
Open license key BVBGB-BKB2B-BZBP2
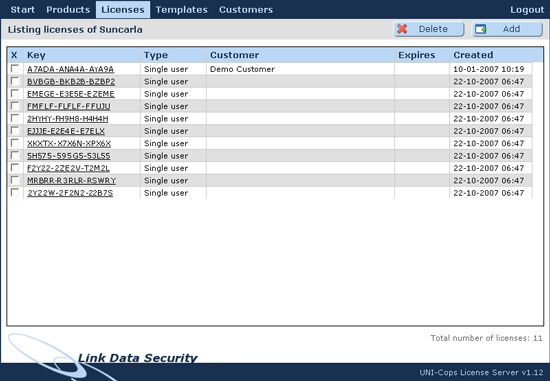pos(71,81)
